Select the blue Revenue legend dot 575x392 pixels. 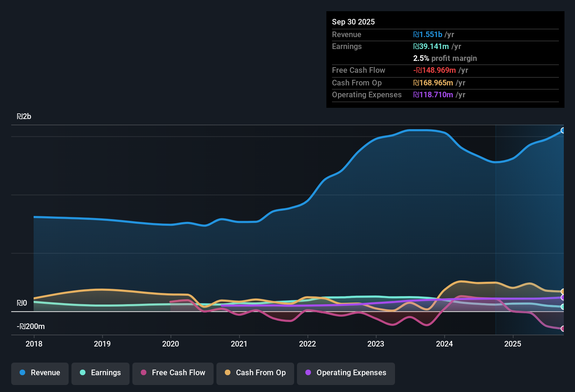[22, 373]
